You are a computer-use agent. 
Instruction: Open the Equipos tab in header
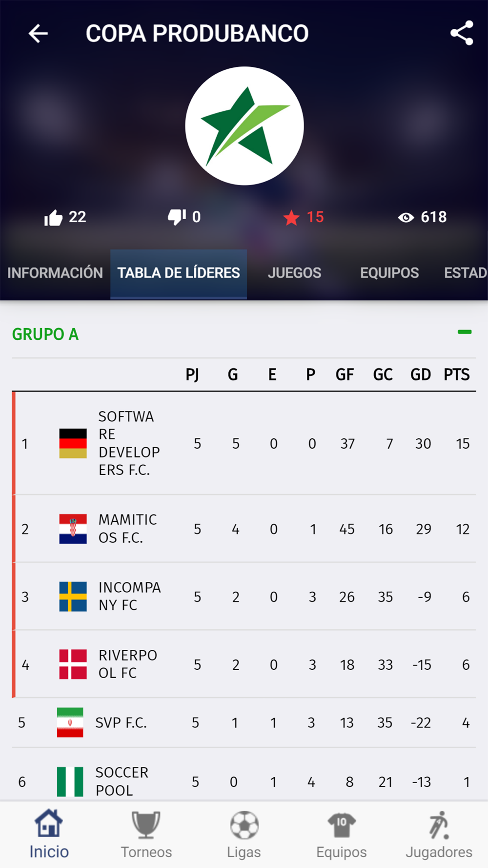point(389,273)
